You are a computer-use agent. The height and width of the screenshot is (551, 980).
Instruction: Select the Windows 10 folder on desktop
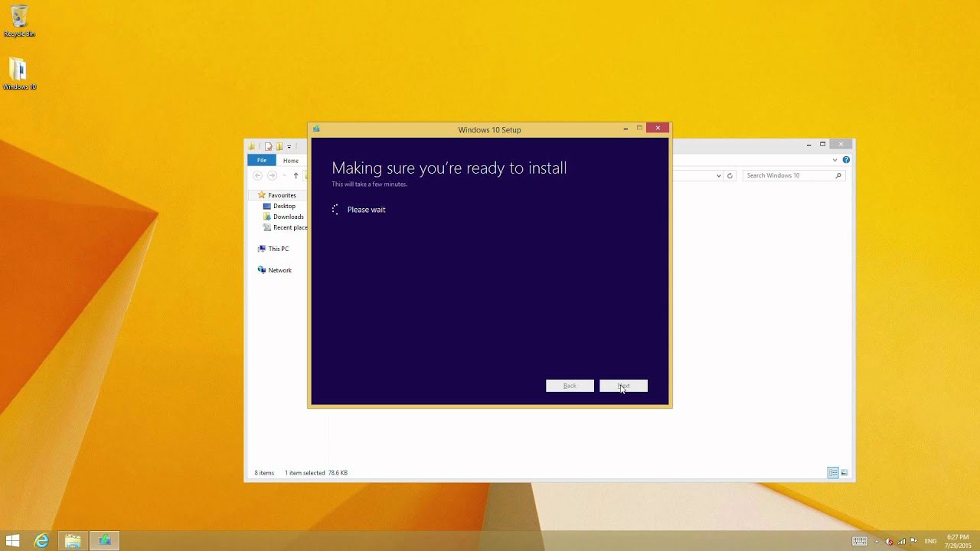pos(19,74)
